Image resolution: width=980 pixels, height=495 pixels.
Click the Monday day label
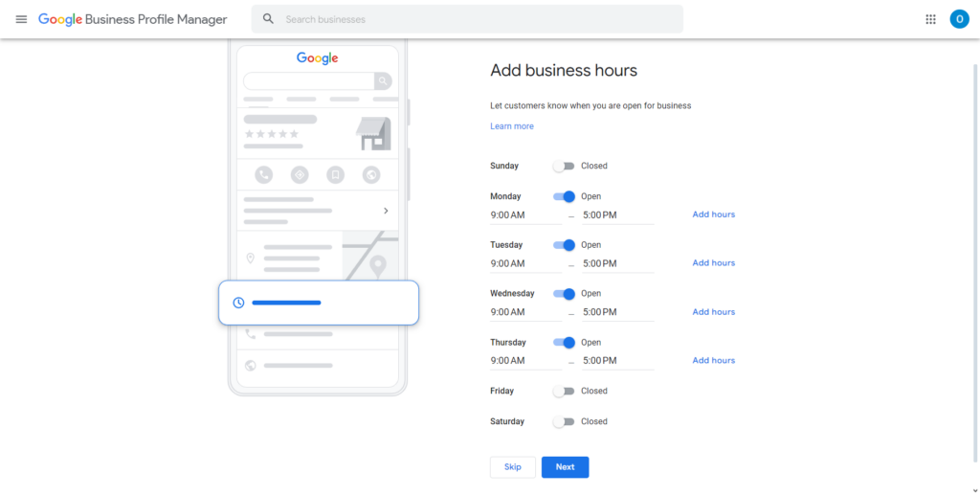[x=505, y=196]
